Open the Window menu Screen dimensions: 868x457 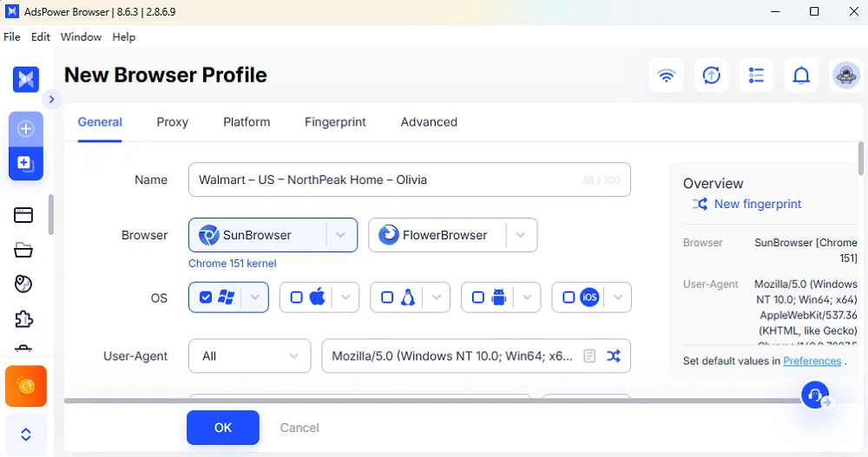81,37
